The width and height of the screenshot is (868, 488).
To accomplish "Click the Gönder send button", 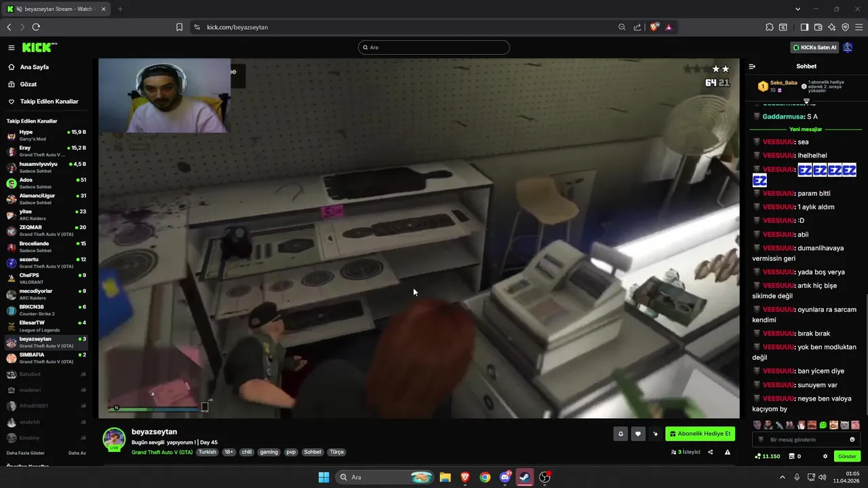I will pyautogui.click(x=848, y=456).
